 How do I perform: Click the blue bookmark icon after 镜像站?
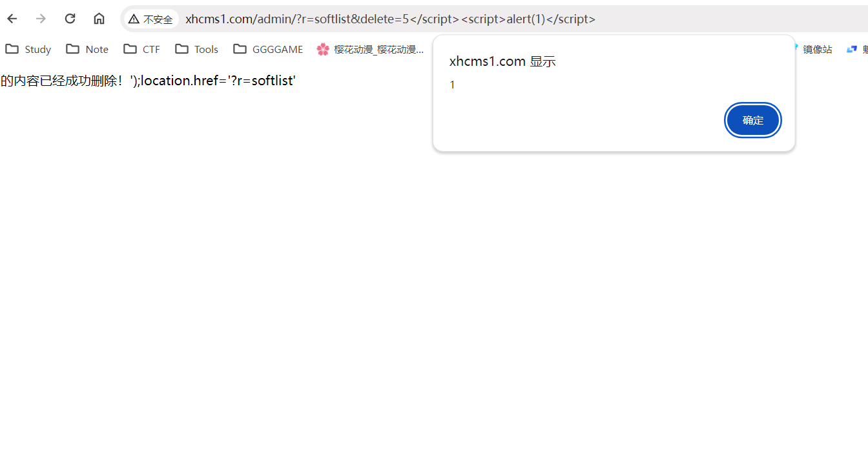(852, 49)
